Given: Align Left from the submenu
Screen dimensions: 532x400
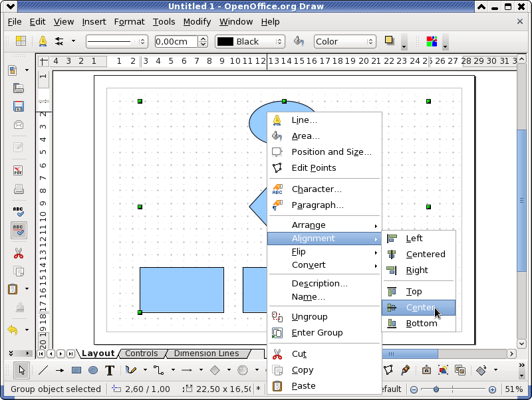Looking at the screenshot, I should click(x=419, y=239).
